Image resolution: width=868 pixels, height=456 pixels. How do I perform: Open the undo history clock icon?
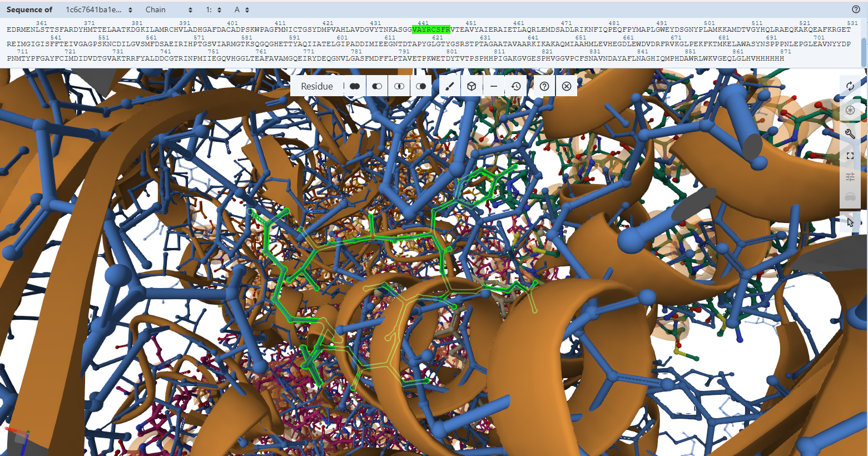516,86
